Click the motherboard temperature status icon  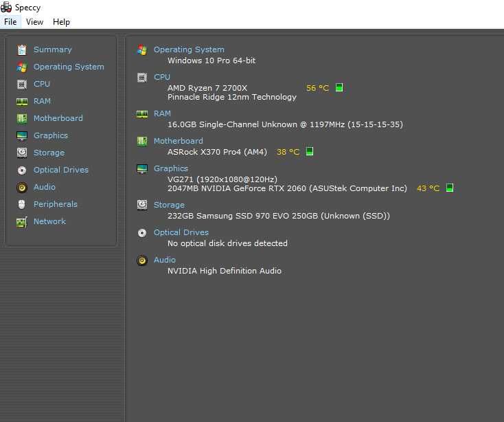click(x=310, y=151)
